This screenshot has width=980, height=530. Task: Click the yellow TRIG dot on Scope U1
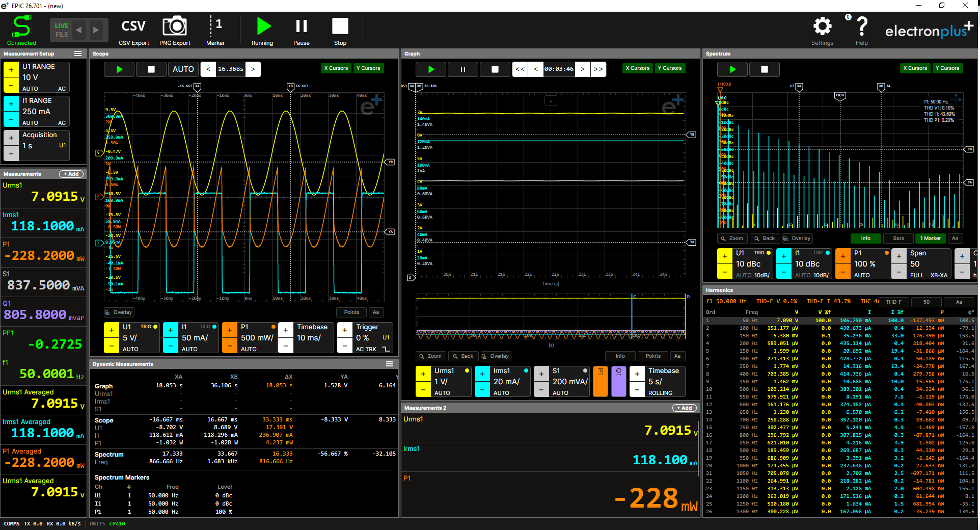click(x=155, y=327)
